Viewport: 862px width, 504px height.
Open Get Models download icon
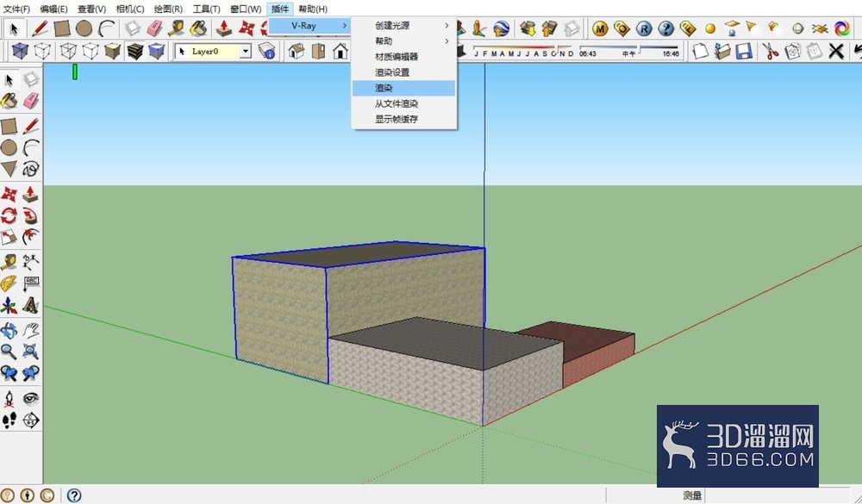[x=528, y=28]
